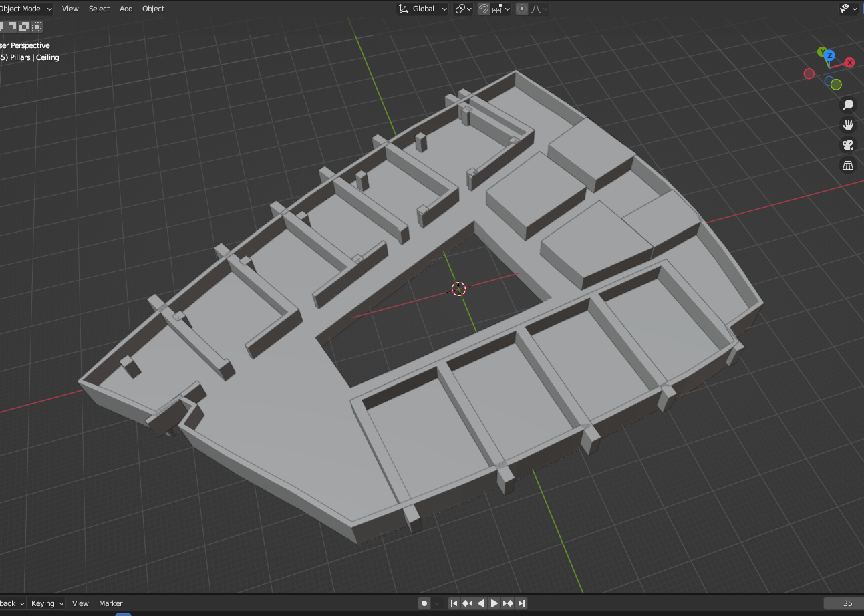Open proportional editing falloff dropdown

click(x=539, y=9)
